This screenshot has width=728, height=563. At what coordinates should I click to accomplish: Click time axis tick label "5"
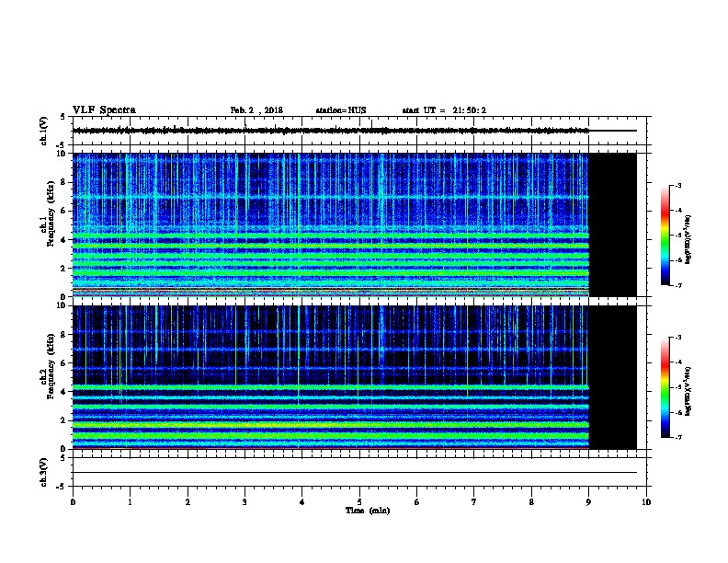359,501
